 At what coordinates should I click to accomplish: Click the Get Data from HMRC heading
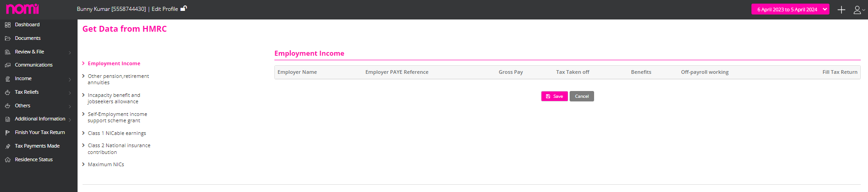(x=125, y=29)
